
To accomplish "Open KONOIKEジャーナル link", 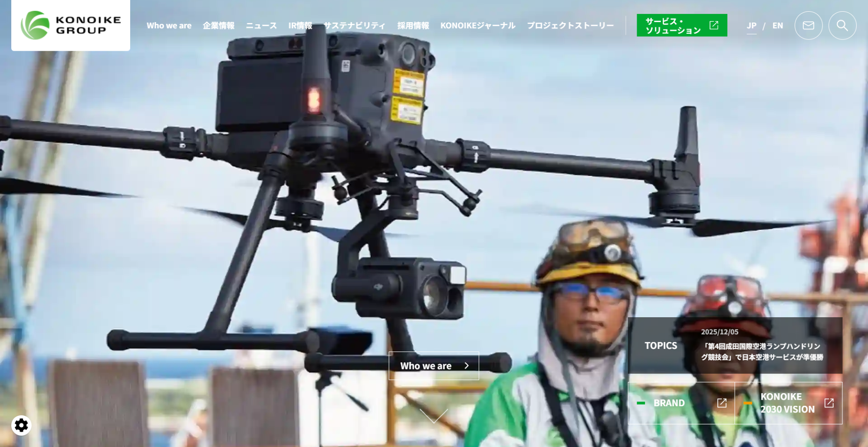I will (x=478, y=26).
